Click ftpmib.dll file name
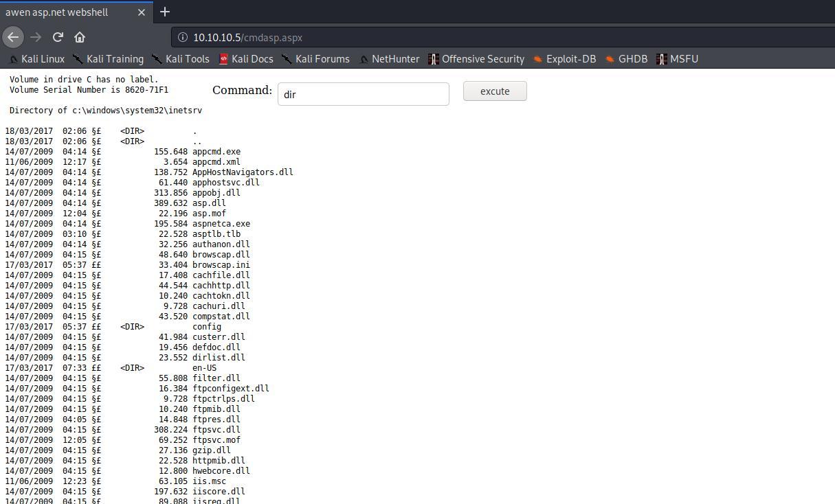Image resolution: width=835 pixels, height=504 pixels. [216, 409]
